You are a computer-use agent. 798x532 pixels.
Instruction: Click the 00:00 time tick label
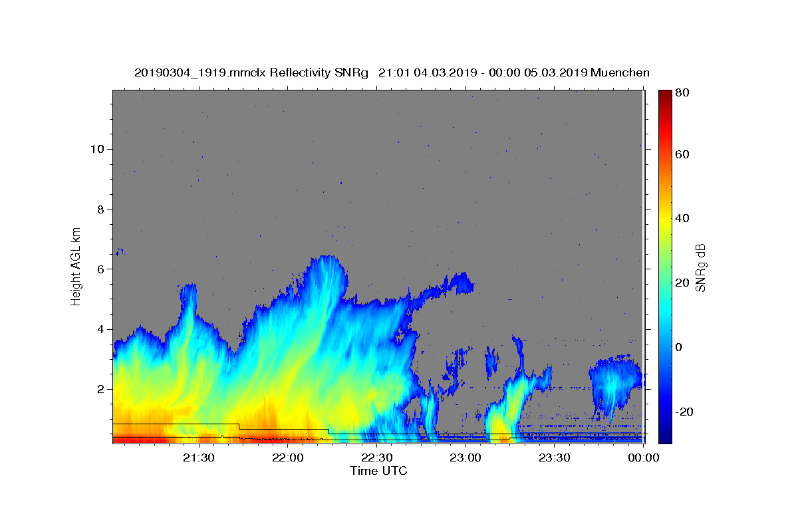pyautogui.click(x=643, y=458)
